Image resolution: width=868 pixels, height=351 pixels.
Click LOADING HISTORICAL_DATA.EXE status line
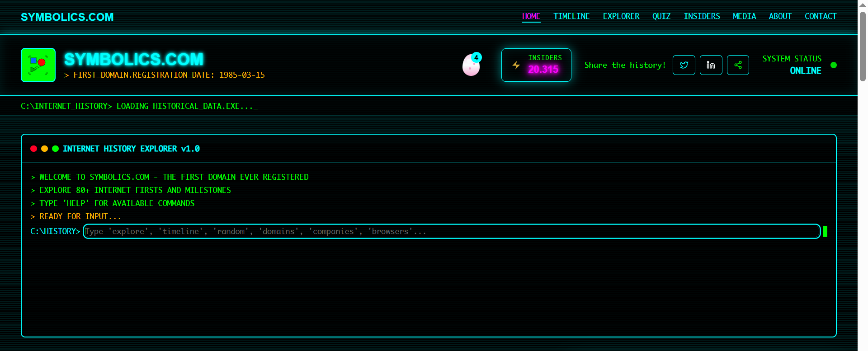[139, 106]
